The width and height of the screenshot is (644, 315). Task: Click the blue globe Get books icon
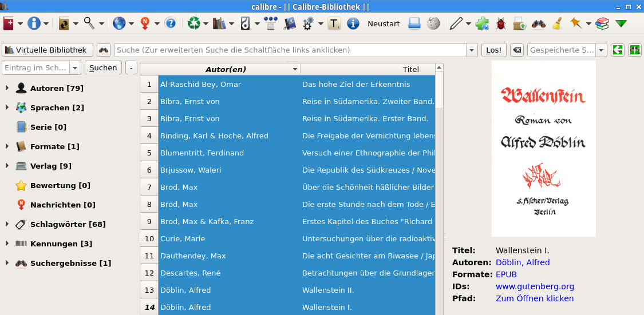tap(119, 23)
